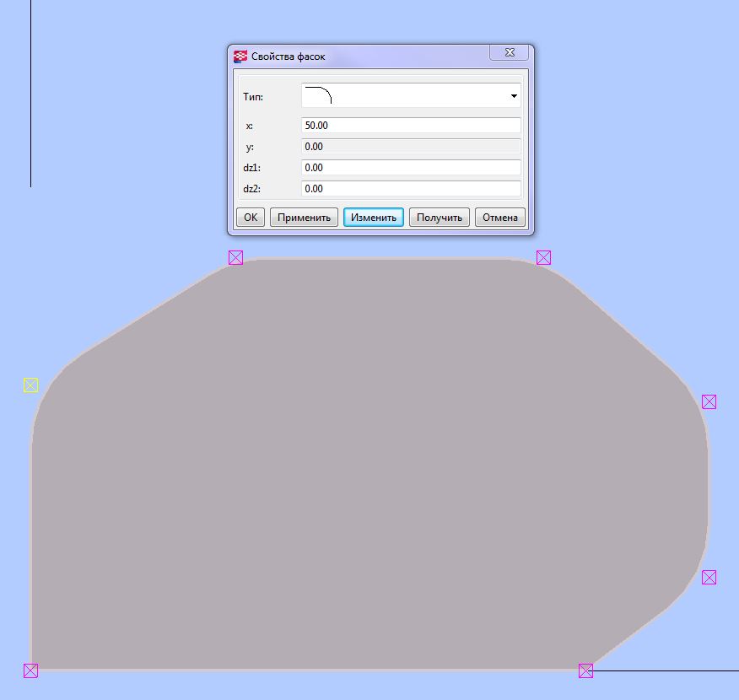The width and height of the screenshot is (739, 700).
Task: Select the bottom-right magenta handle on baseline
Action: (x=585, y=670)
